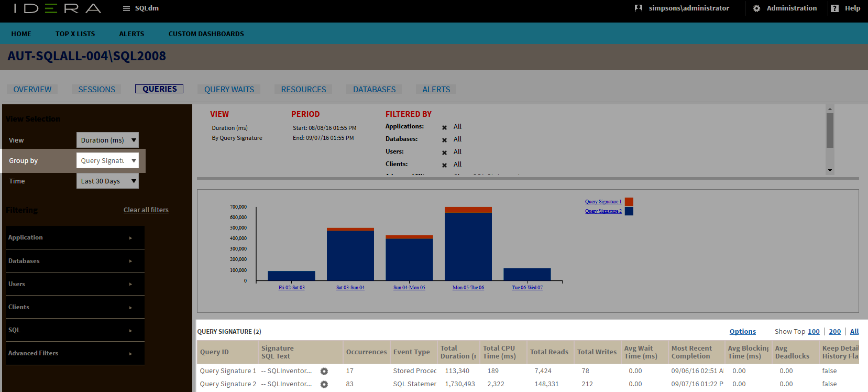Expand the Advanced Filters section
Screen dimensions: 868x392
tap(75, 353)
